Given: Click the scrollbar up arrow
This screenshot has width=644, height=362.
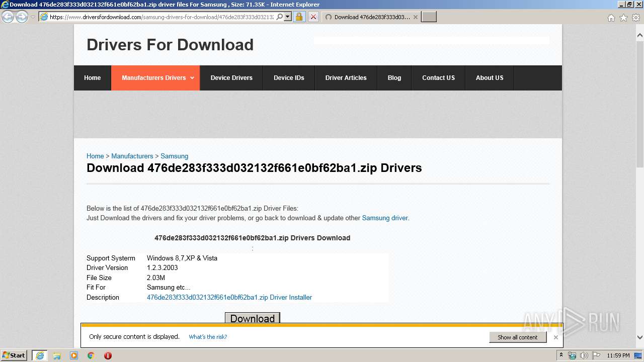Looking at the screenshot, I should (x=639, y=36).
